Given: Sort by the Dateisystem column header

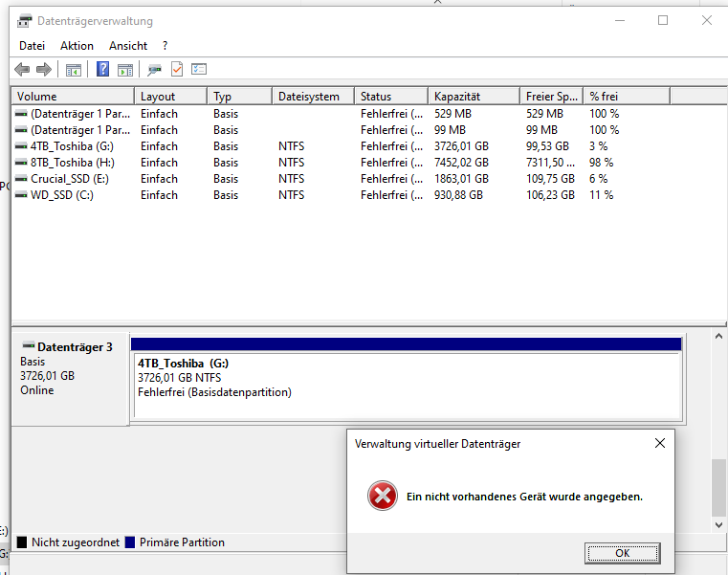Looking at the screenshot, I should pos(314,96).
